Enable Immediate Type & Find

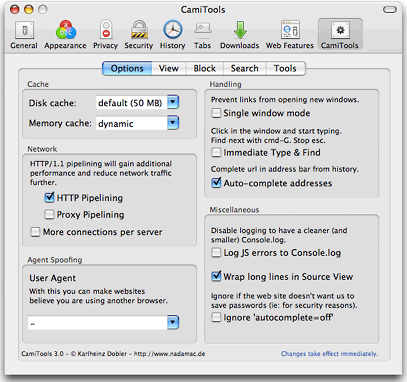pos(216,152)
